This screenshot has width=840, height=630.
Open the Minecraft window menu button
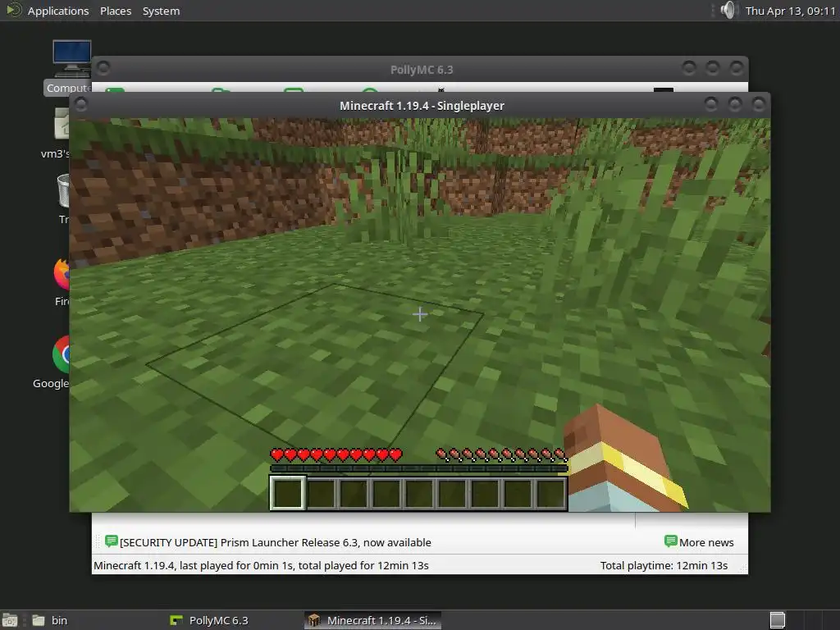pos(81,104)
